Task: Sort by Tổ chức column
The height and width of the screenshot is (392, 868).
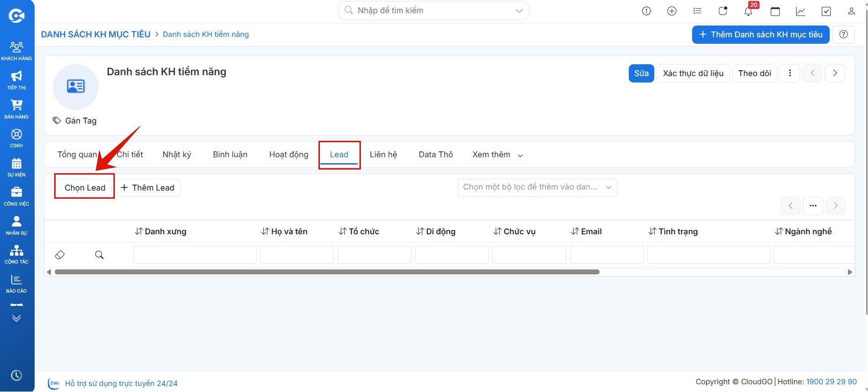Action: 359,232
